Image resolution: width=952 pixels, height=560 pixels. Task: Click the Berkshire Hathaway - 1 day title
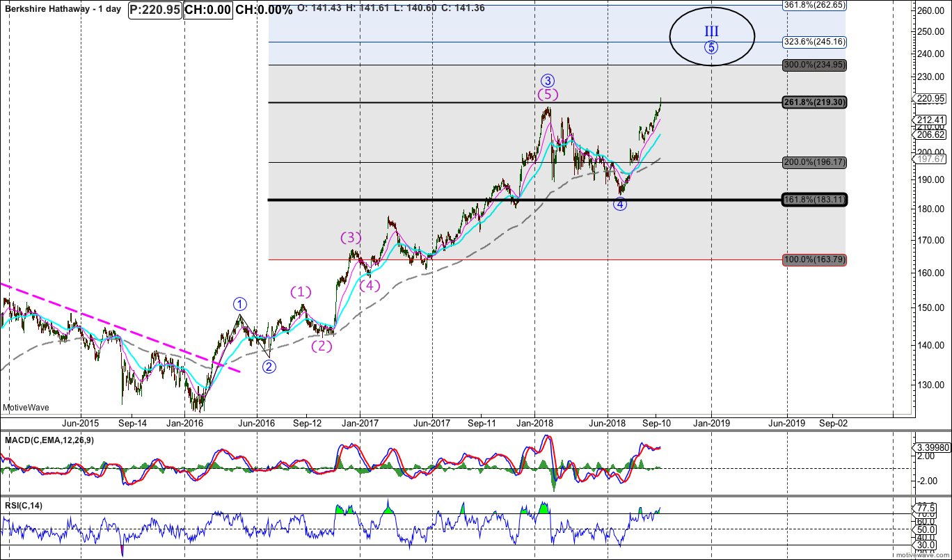pyautogui.click(x=63, y=10)
